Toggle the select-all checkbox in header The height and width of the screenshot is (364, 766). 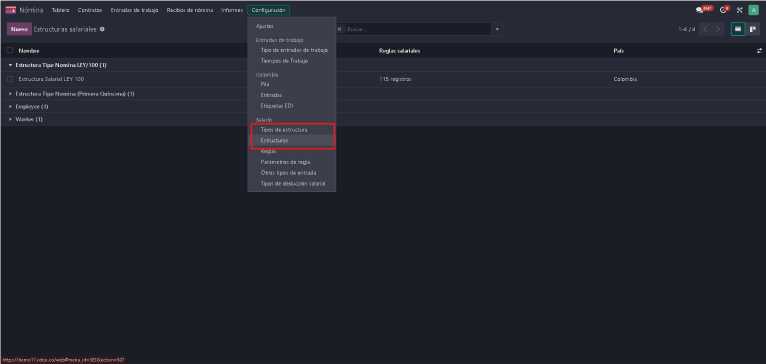[x=10, y=50]
